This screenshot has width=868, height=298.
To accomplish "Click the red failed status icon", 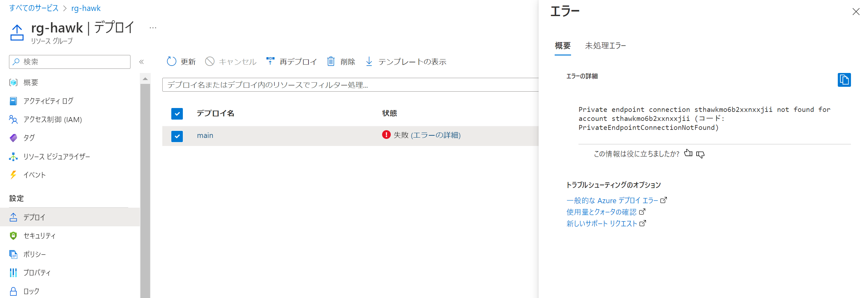I will (x=386, y=135).
